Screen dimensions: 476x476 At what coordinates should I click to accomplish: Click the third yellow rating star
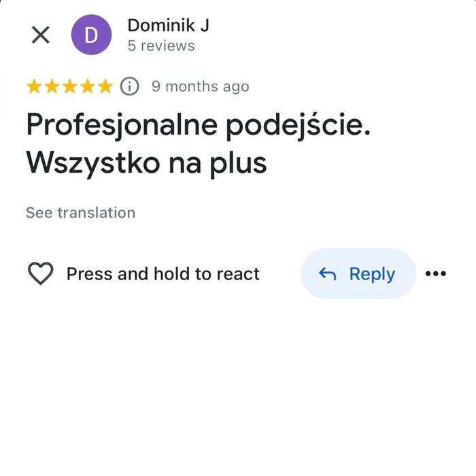(x=69, y=86)
